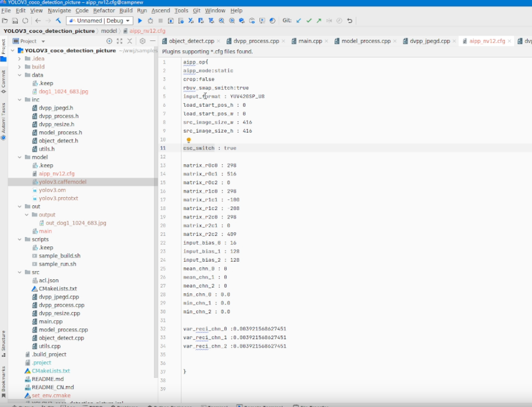Toggle the Bookmarks tool window sidebar button
The height and width of the screenshot is (407, 532).
tap(3, 382)
